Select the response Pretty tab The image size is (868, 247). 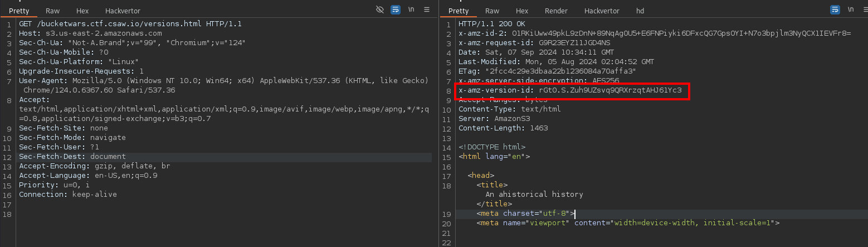click(459, 11)
